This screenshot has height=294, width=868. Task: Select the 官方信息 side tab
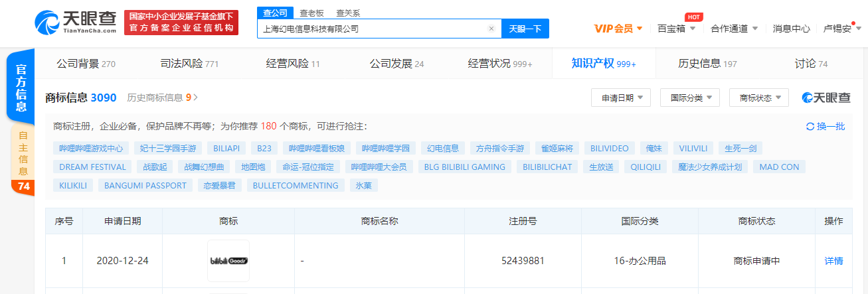22,88
